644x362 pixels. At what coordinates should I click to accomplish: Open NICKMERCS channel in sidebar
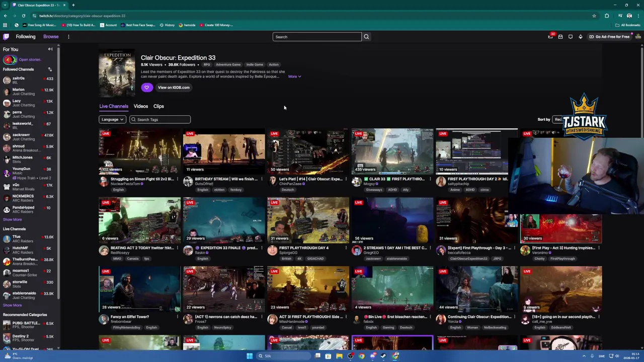29,198
